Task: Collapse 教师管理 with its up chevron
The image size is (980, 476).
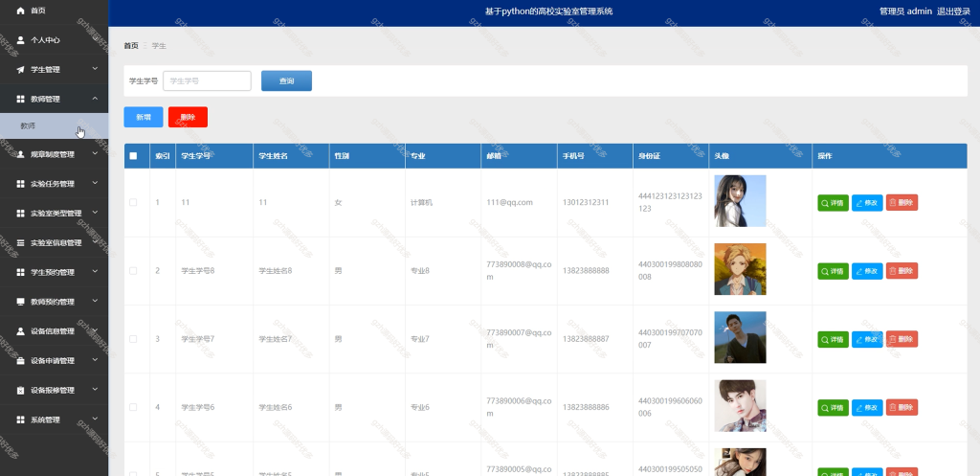Action: [x=95, y=99]
